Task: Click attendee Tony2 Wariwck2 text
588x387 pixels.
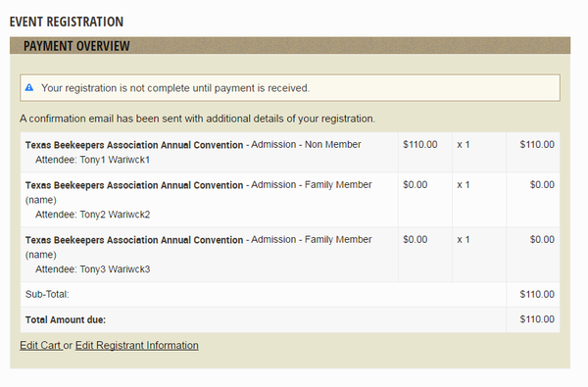Action: [x=93, y=215]
